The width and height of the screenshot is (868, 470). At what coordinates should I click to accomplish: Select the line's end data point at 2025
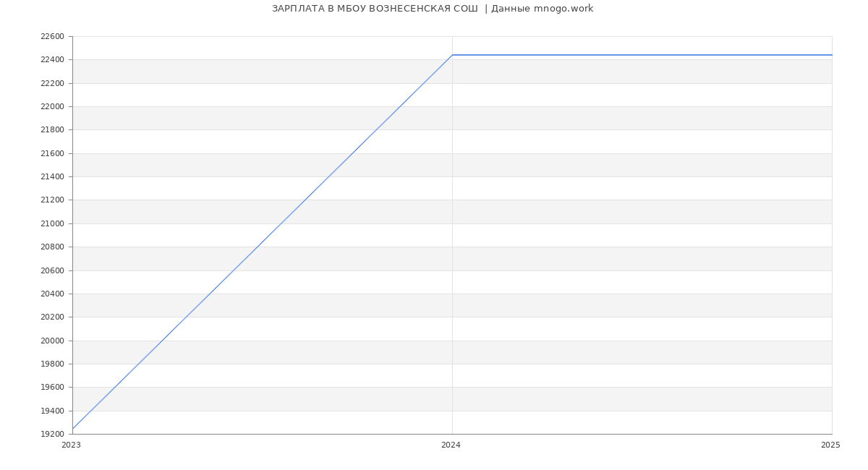click(x=831, y=55)
